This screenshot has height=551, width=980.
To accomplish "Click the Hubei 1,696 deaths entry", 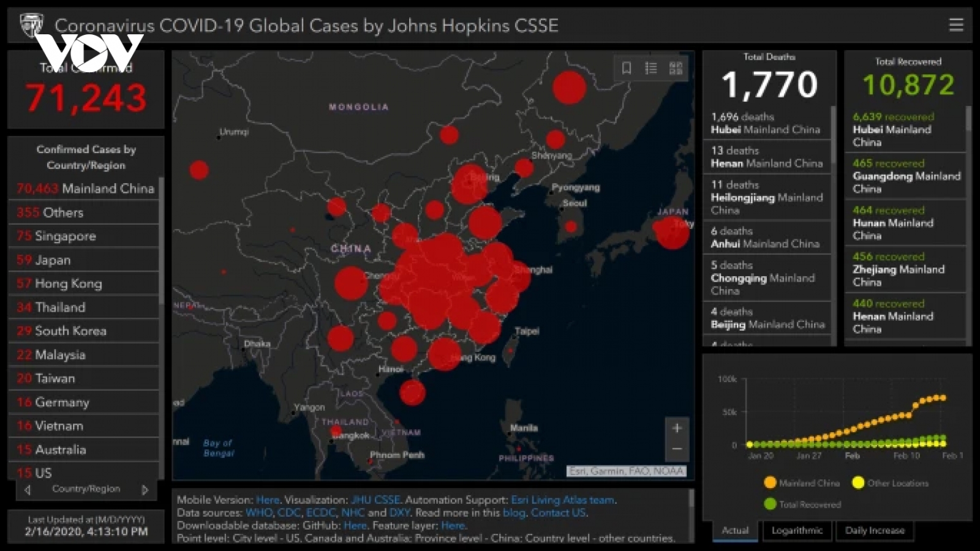I will click(x=767, y=122).
